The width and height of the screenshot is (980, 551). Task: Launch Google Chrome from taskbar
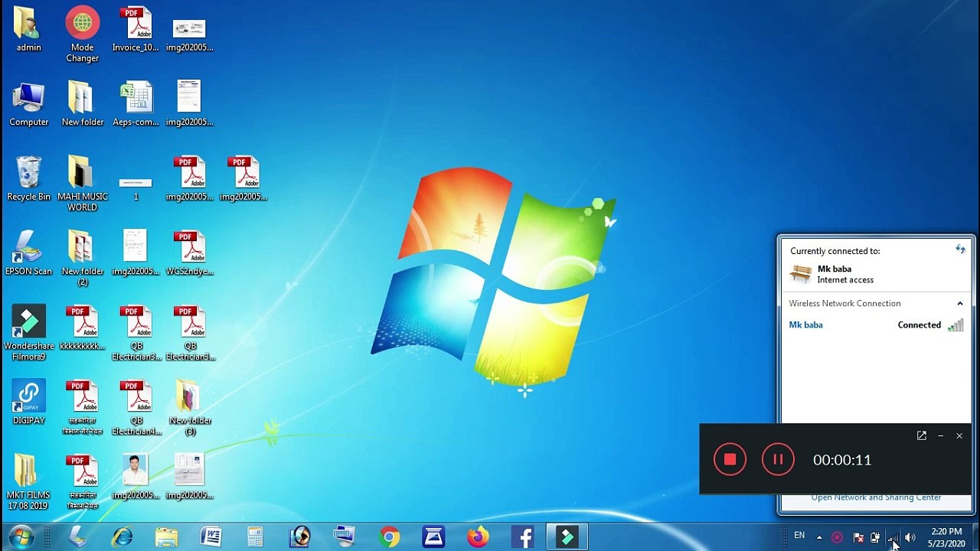tap(389, 537)
